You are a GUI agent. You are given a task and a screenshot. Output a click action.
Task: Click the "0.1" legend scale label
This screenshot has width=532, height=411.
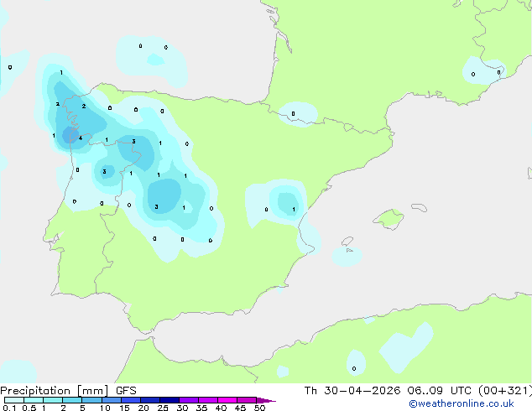(x=9, y=408)
